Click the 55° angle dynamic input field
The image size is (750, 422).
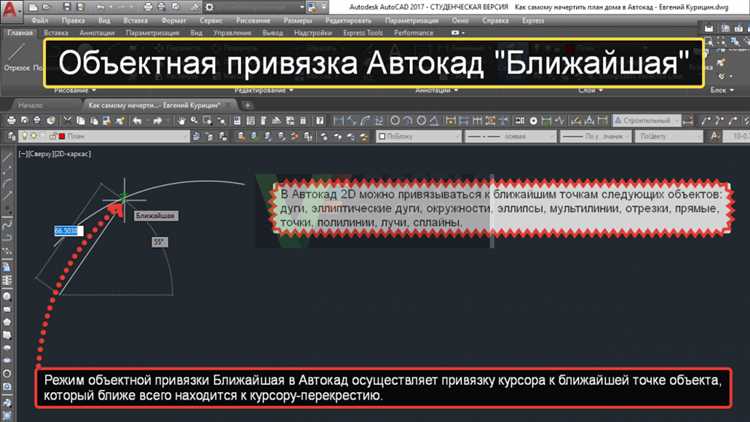point(160,242)
